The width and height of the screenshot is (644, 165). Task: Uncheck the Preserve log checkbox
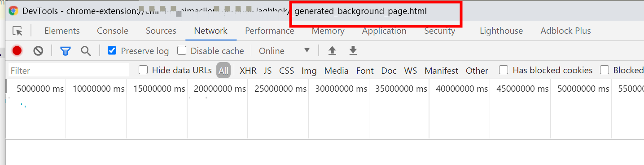tap(112, 50)
